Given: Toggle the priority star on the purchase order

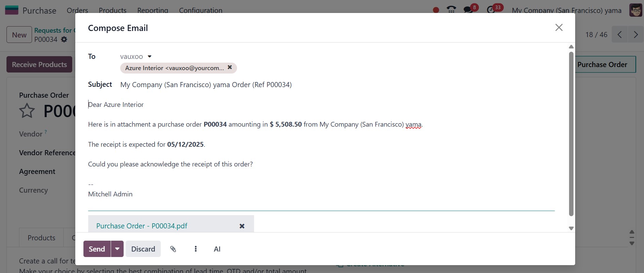Looking at the screenshot, I should [27, 111].
